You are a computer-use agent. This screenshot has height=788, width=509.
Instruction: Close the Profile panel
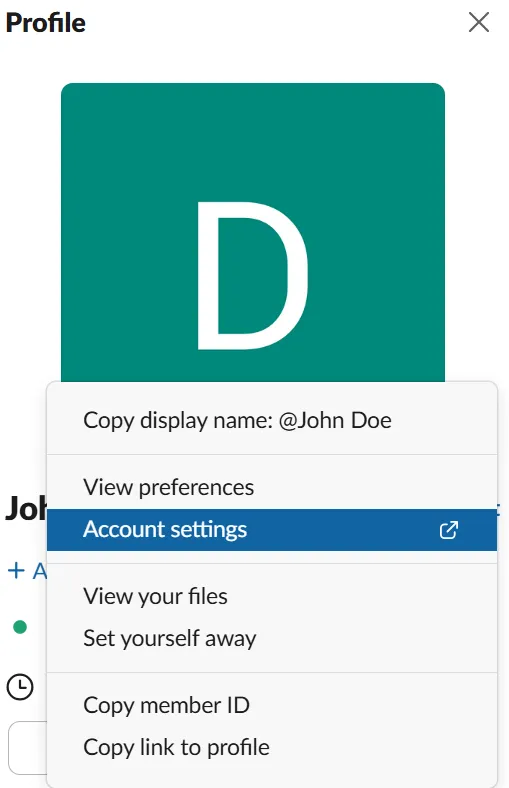478,22
